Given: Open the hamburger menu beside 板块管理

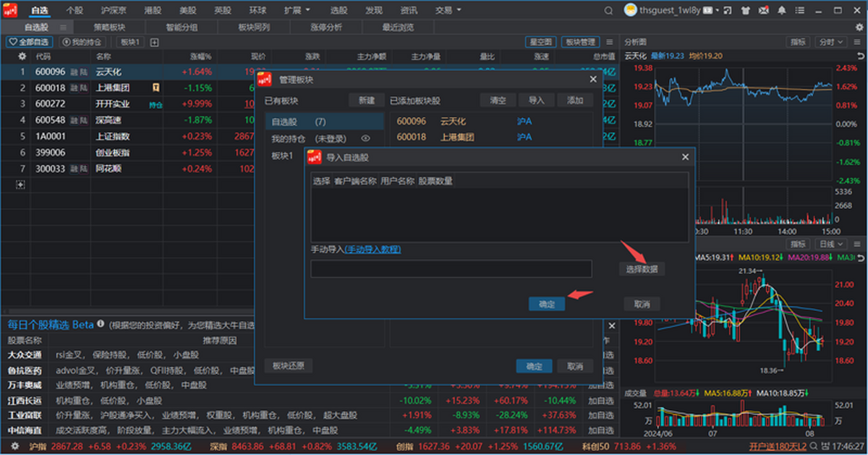Looking at the screenshot, I should [x=609, y=42].
